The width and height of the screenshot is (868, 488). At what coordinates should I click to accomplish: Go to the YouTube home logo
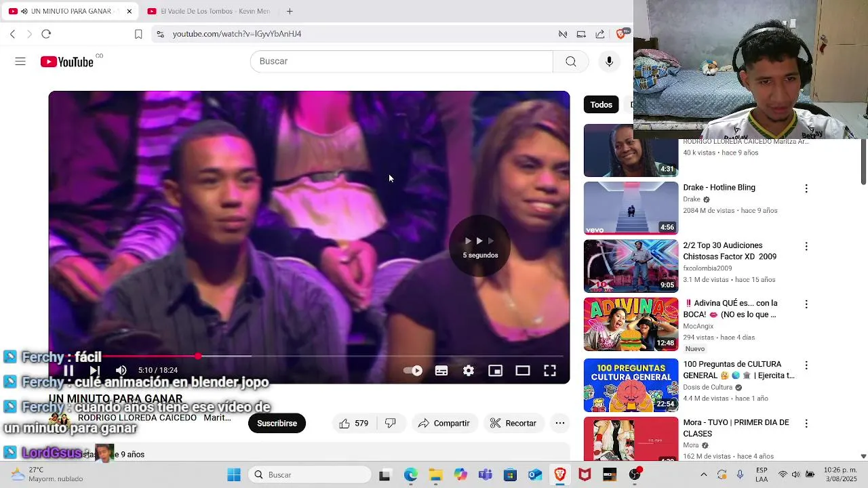pos(67,62)
